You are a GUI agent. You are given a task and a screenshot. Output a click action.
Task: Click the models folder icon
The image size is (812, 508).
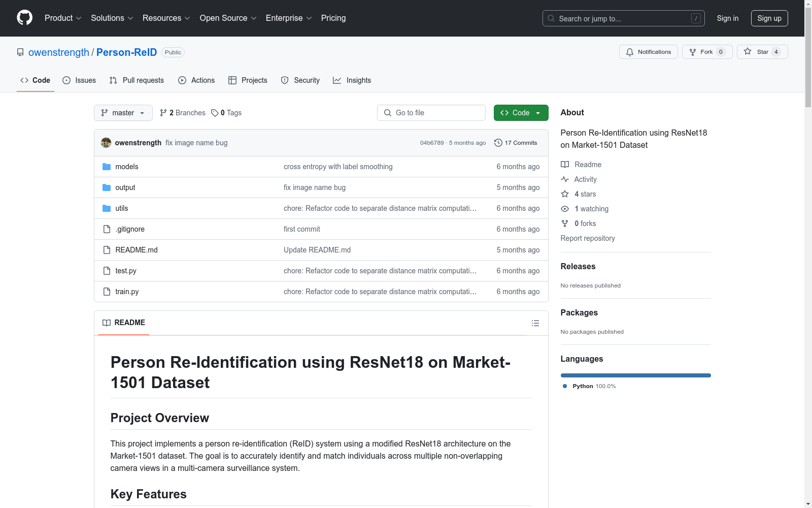click(x=107, y=167)
